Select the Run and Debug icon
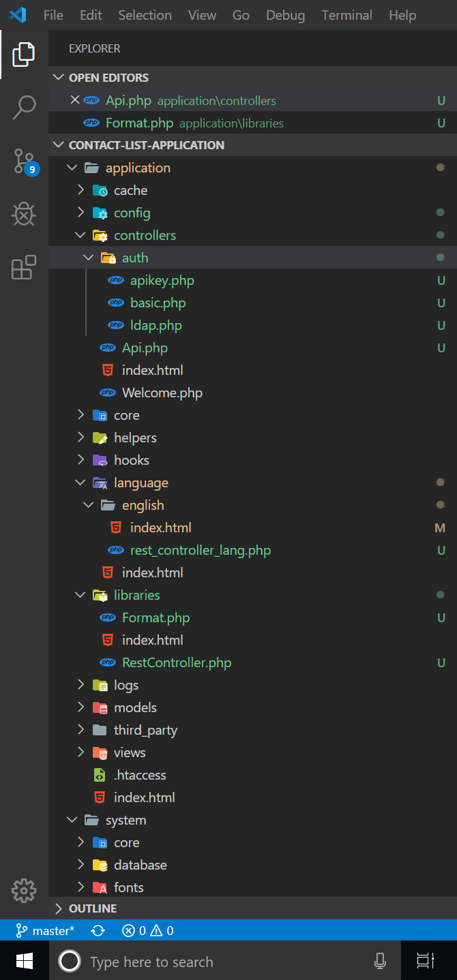Screen dimensions: 457x980 pos(24,214)
